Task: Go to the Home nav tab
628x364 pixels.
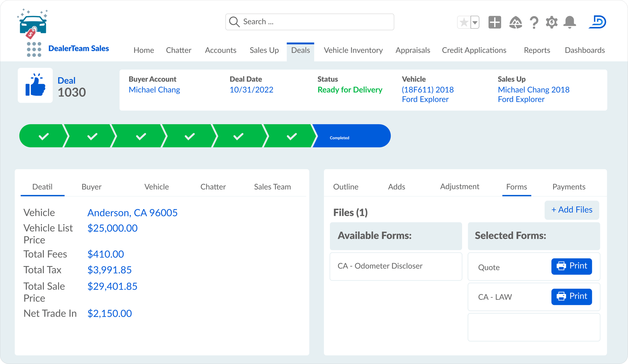Action: point(144,50)
